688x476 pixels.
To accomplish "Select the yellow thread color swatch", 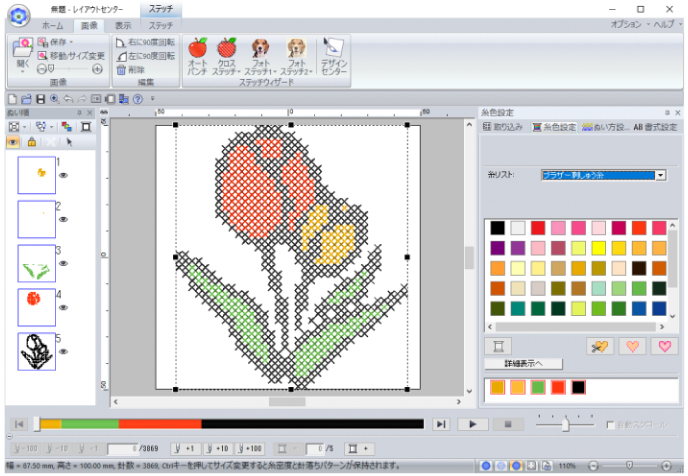I will [598, 248].
